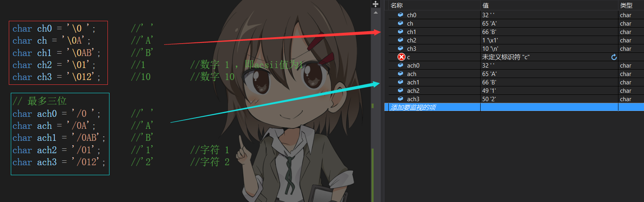Click the comment //字符 2
The height and width of the screenshot is (202, 644).
click(x=210, y=162)
